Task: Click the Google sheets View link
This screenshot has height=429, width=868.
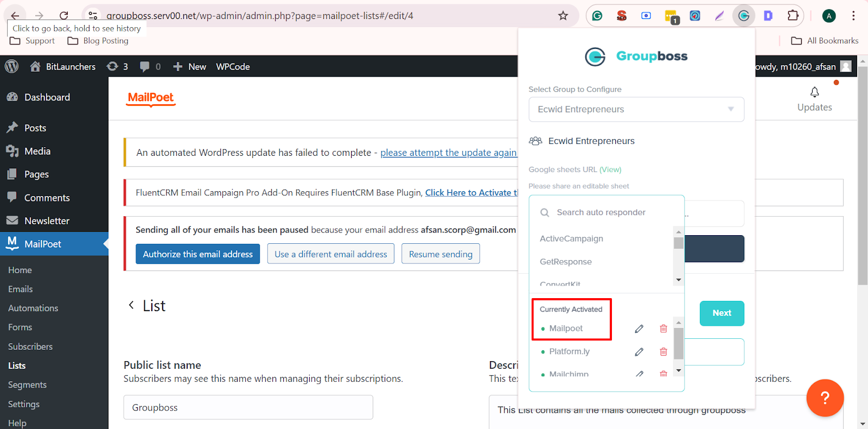Action: (610, 169)
